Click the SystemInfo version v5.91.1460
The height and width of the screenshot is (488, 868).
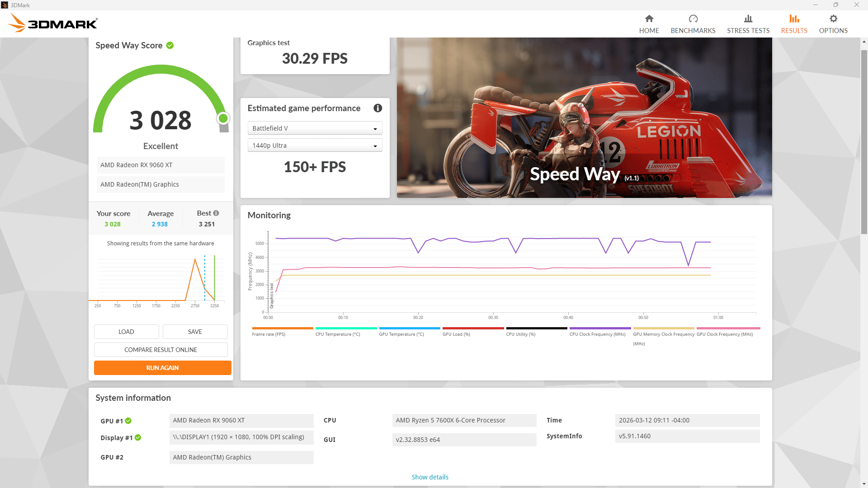click(x=687, y=436)
